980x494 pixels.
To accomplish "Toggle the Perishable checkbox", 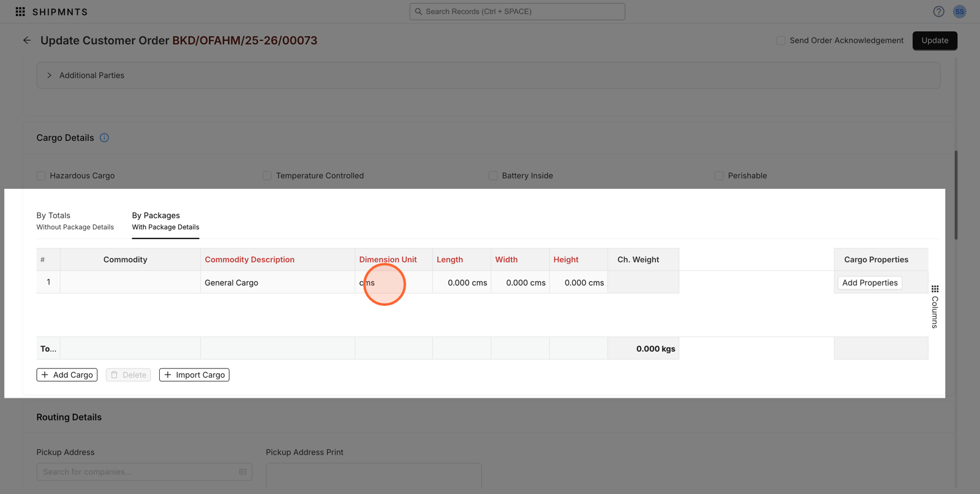I will click(719, 176).
